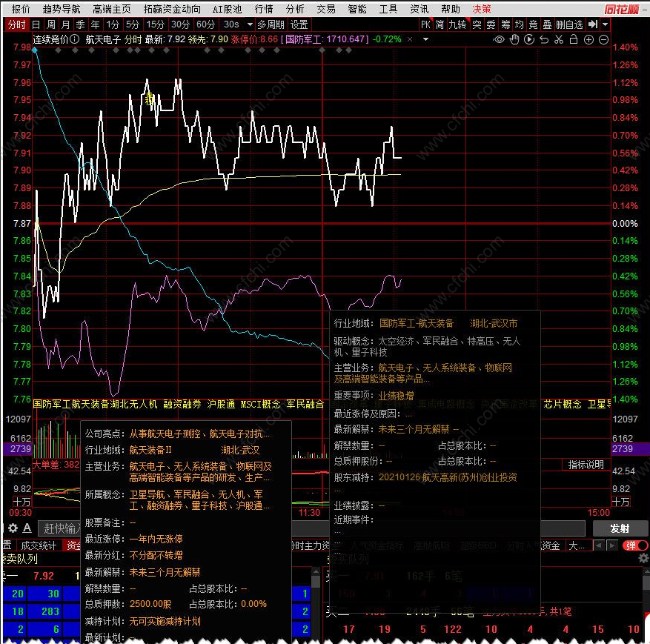Click the 军民融合 concept tag
The height and width of the screenshot is (644, 650).
305,404
